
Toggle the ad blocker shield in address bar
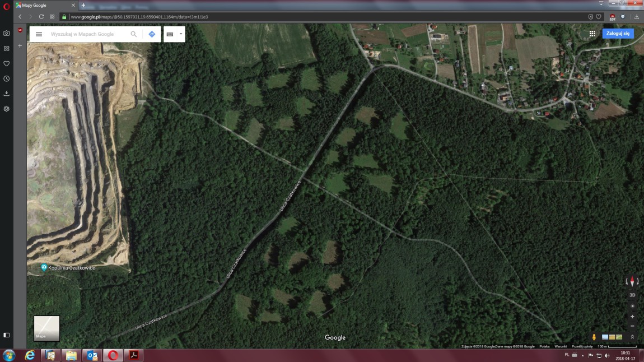(590, 17)
